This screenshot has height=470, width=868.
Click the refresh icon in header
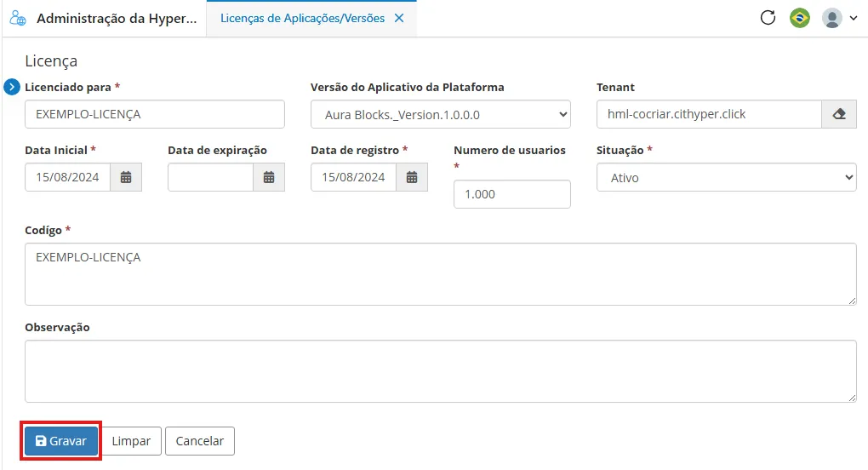[x=768, y=18]
